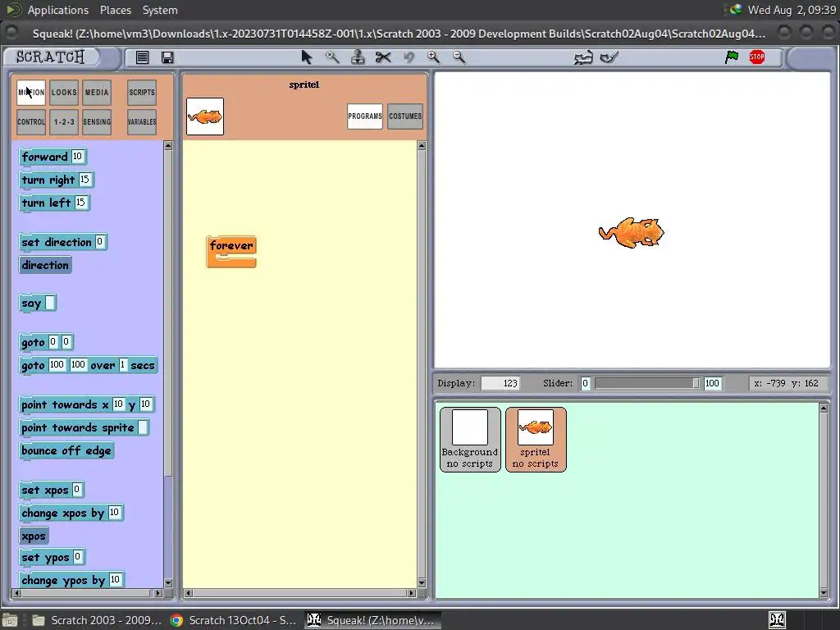The image size is (840, 630).
Task: Switch to the Costumes tab
Action: pyautogui.click(x=405, y=116)
